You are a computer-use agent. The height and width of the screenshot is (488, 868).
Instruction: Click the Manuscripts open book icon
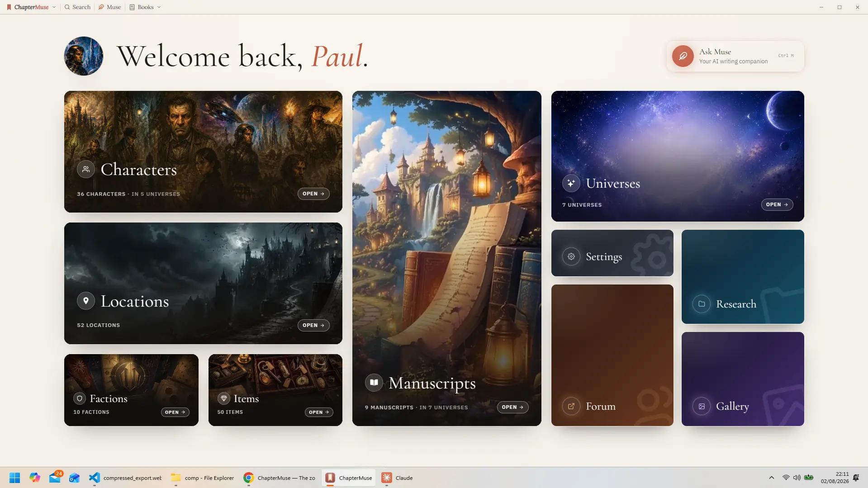374,383
